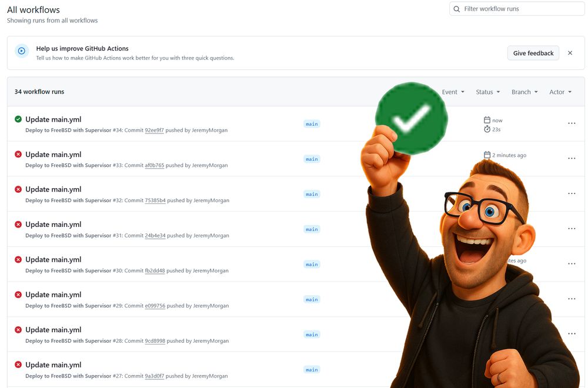Open commit 24b4e34
Viewport: 588px width, 388px height.
tap(155, 235)
